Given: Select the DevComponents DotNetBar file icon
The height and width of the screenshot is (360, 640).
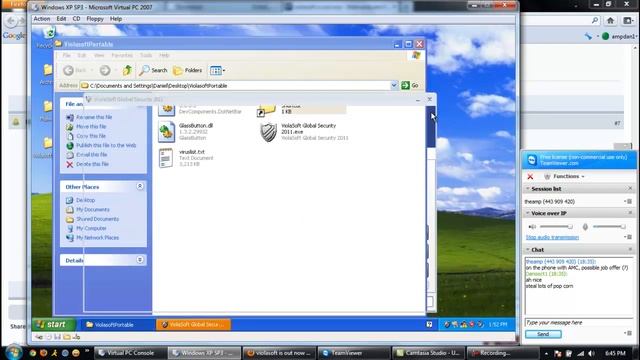Looking at the screenshot, I should point(167,110).
